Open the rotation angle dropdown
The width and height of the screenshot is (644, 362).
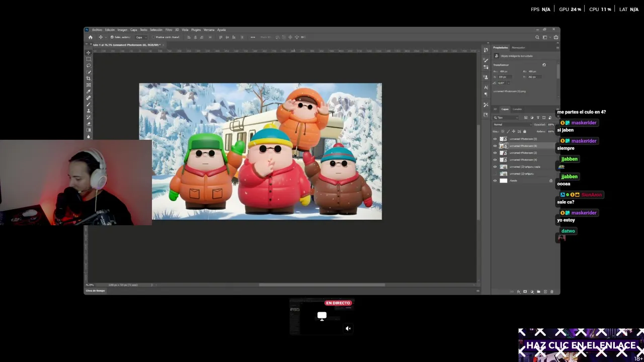pyautogui.click(x=509, y=83)
